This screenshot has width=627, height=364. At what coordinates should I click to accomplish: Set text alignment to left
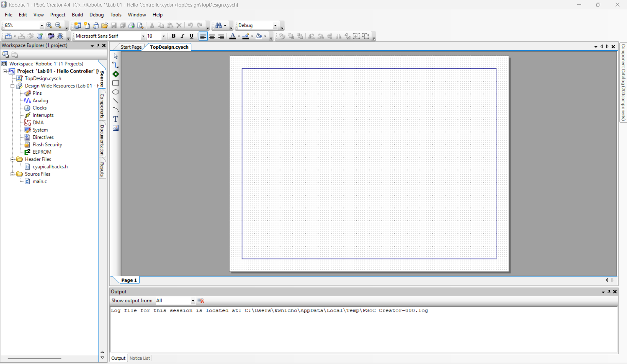click(203, 36)
